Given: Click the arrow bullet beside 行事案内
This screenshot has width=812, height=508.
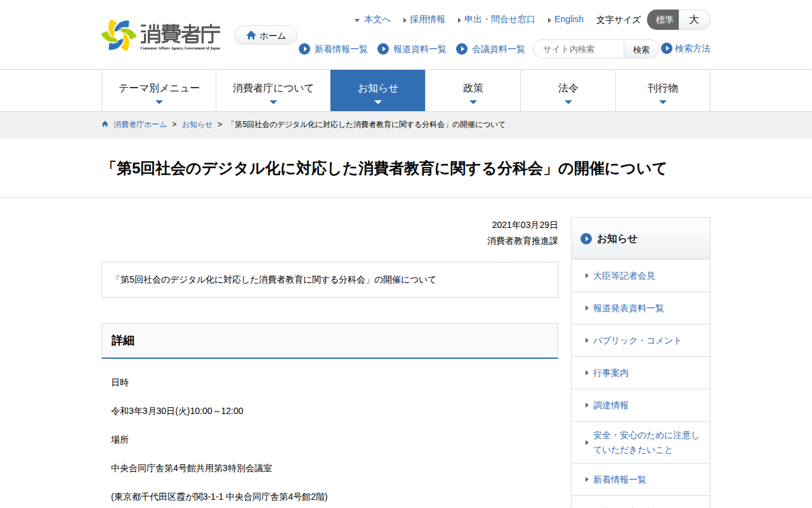Looking at the screenshot, I should 587,373.
